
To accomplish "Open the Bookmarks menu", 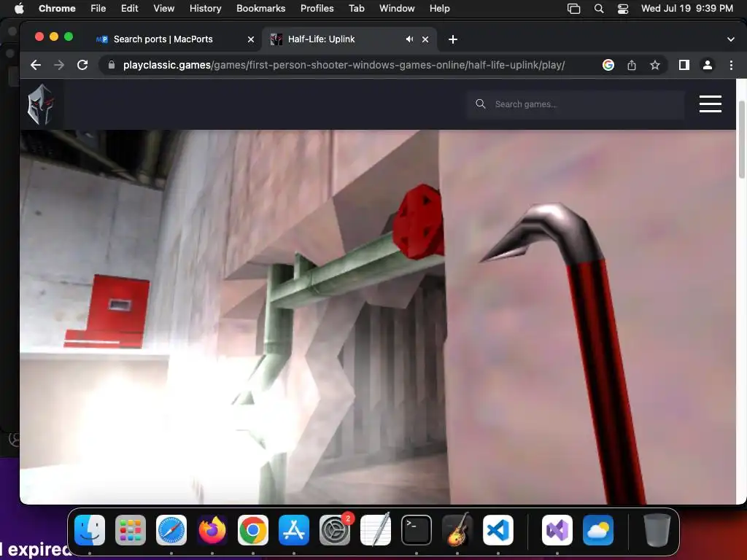I will coord(260,8).
